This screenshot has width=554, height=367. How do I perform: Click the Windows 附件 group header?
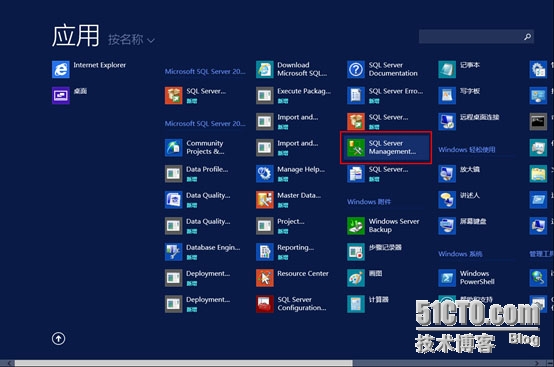369,202
